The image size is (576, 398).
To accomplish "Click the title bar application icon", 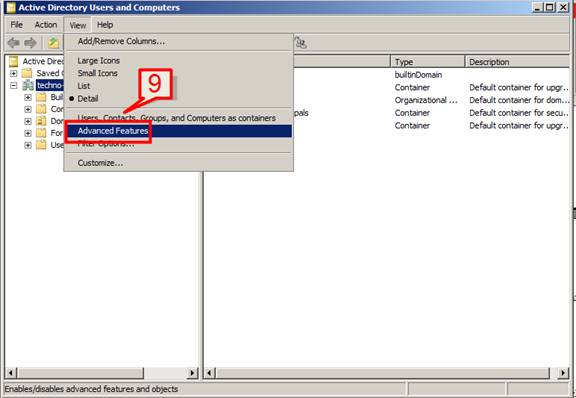I will (x=11, y=7).
